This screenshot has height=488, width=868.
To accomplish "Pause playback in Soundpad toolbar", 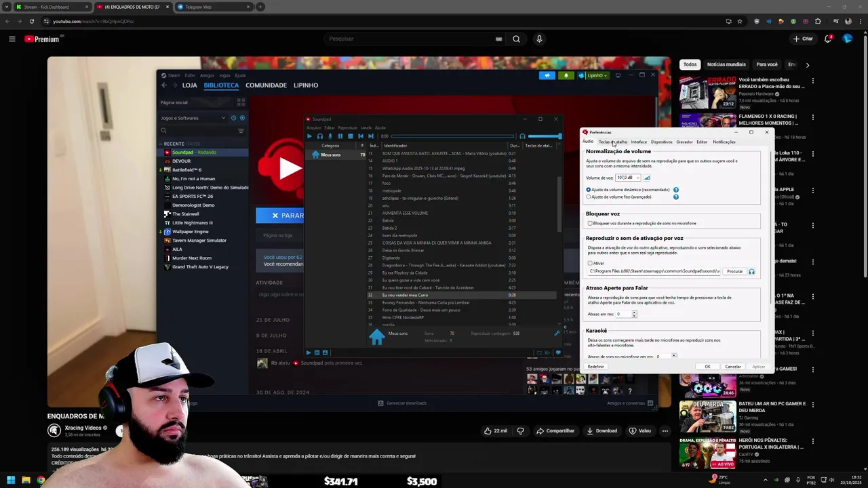I will [x=340, y=136].
